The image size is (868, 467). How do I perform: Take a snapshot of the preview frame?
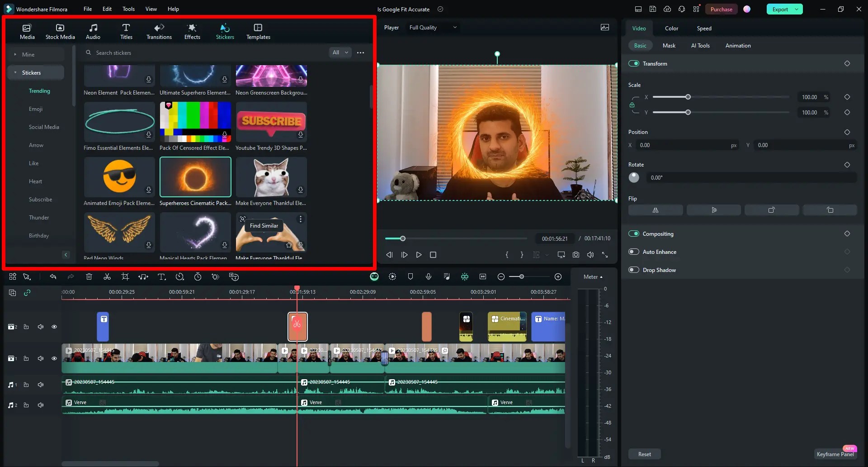tap(576, 255)
